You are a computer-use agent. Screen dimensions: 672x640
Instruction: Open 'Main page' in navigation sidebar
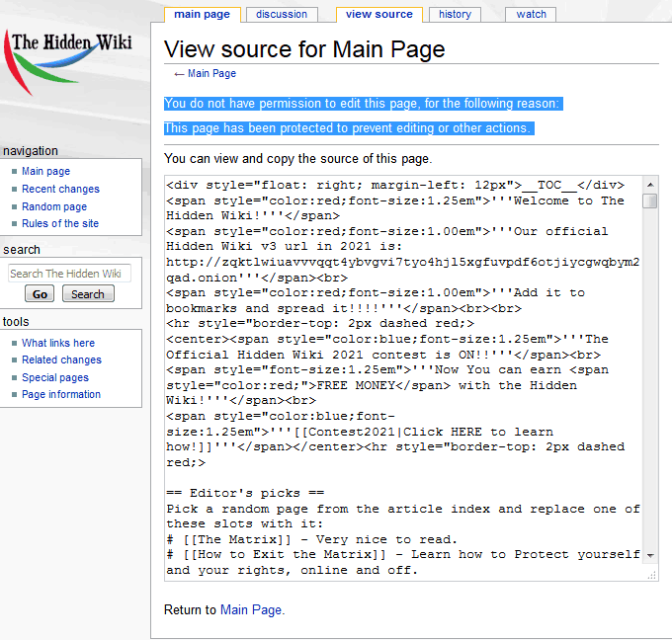coord(45,171)
